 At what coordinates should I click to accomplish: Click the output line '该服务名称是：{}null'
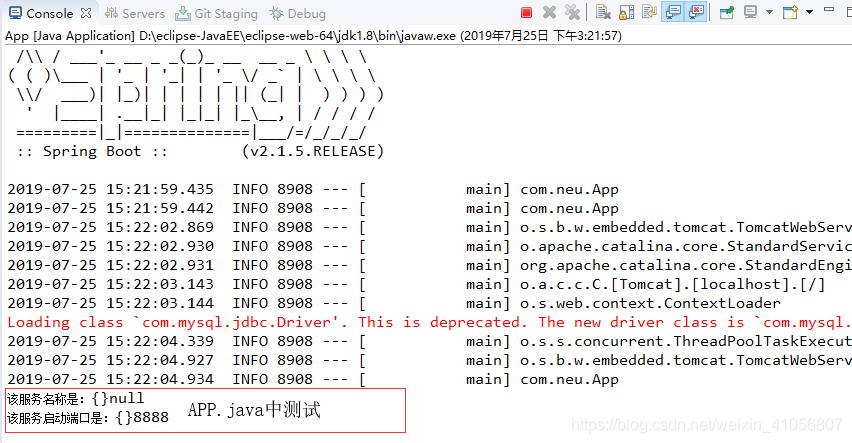click(76, 398)
